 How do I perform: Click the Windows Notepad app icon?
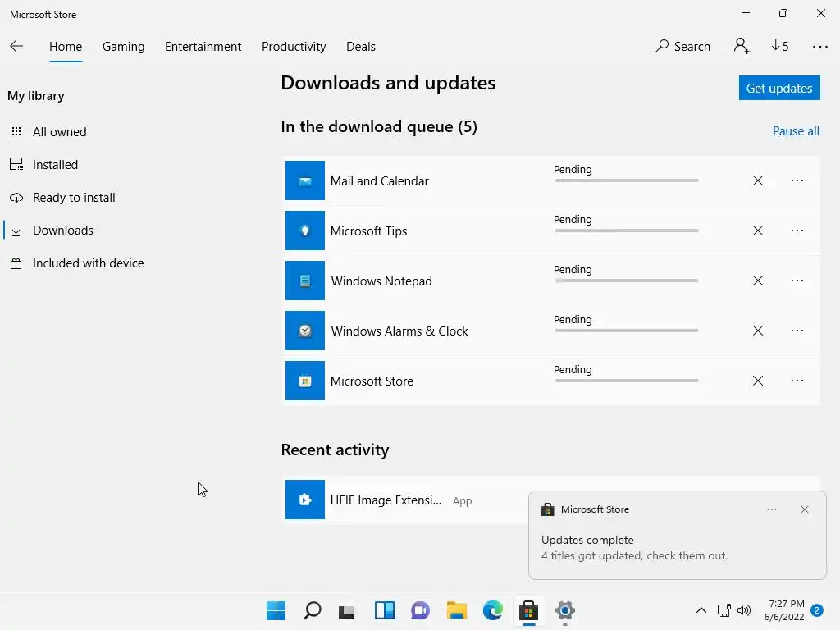coord(305,281)
